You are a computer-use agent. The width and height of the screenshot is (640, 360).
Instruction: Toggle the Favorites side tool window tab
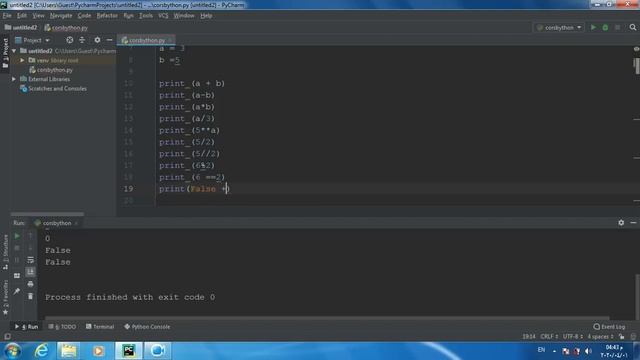(x=5, y=297)
